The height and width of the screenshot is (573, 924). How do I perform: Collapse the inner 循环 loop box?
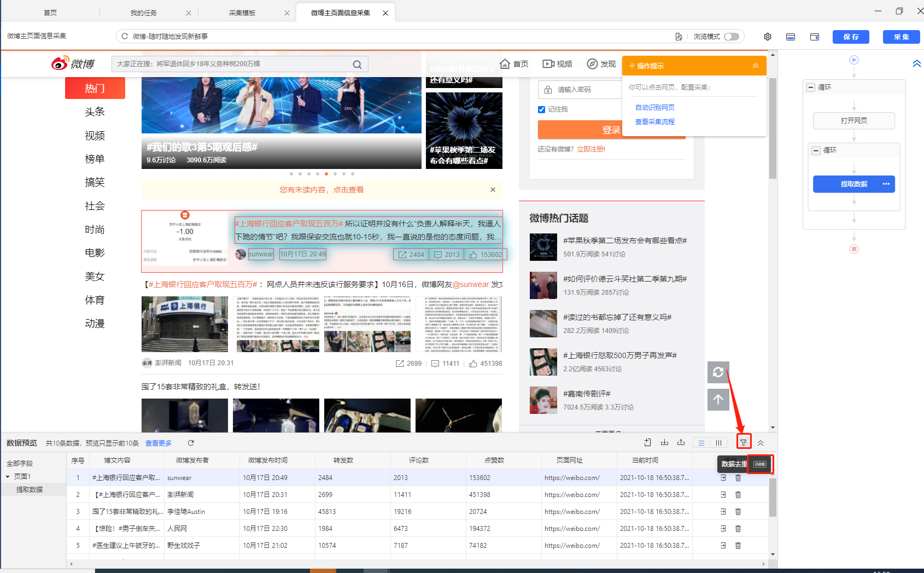816,150
